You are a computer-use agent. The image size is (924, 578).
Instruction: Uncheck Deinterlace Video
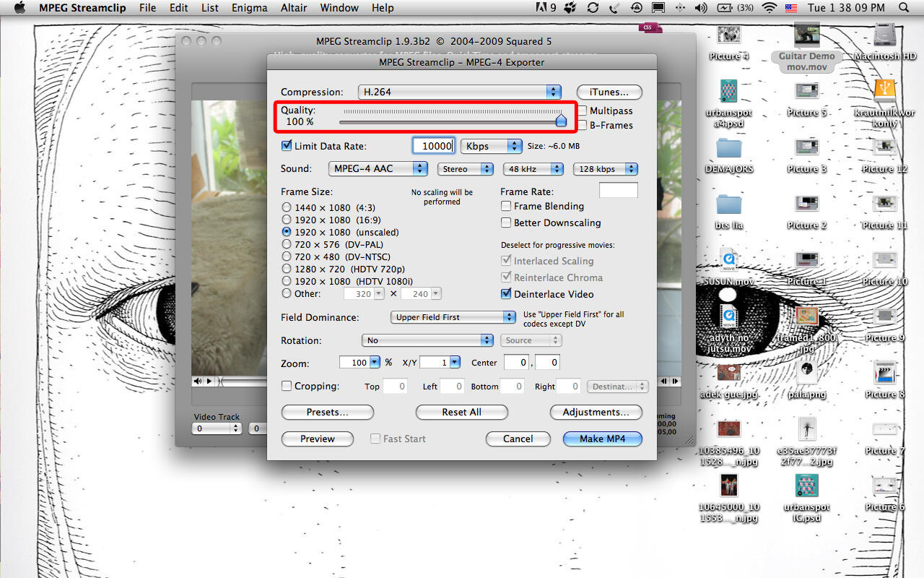[506, 294]
